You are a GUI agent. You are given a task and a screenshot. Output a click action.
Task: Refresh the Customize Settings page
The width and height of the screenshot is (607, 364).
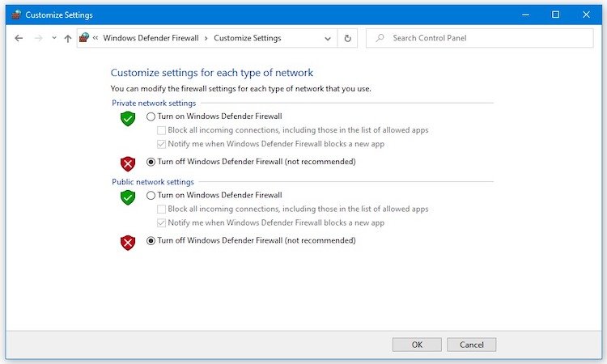coord(348,38)
